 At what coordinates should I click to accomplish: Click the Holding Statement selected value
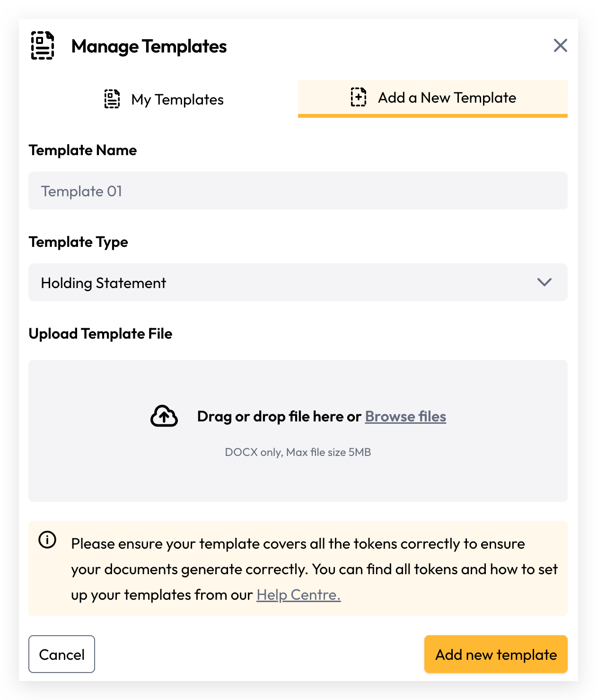(x=104, y=283)
